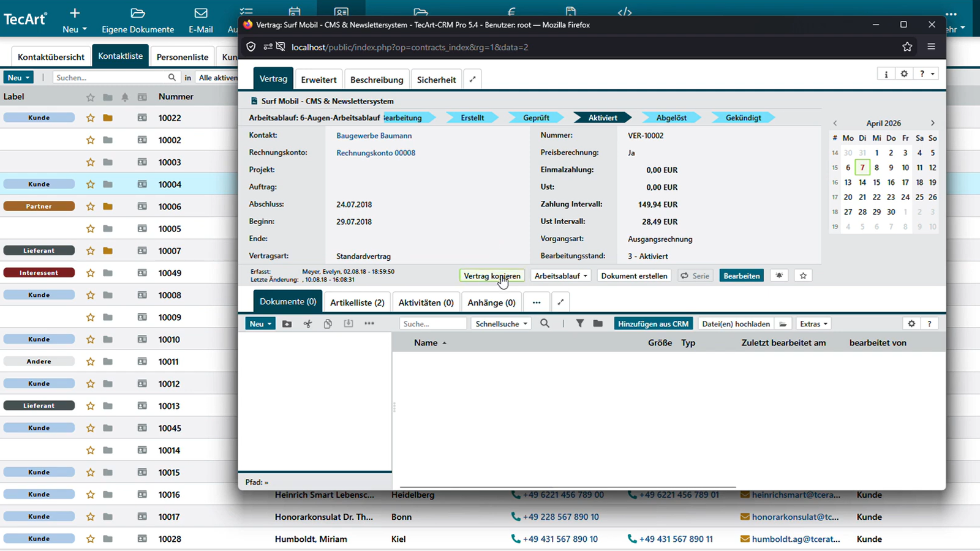
Task: Open the Schnellsuche dropdown
Action: [501, 324]
